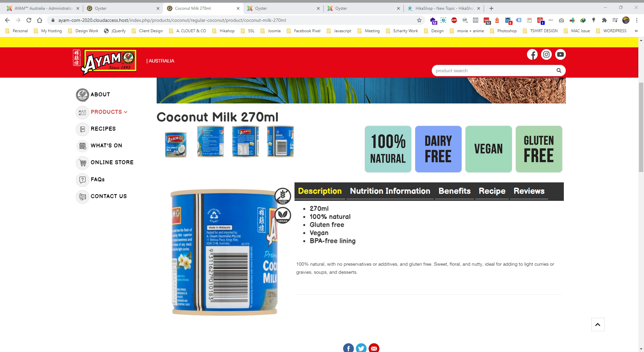644x352 pixels.
Task: Switch to the Nutrition Information tab
Action: 390,191
